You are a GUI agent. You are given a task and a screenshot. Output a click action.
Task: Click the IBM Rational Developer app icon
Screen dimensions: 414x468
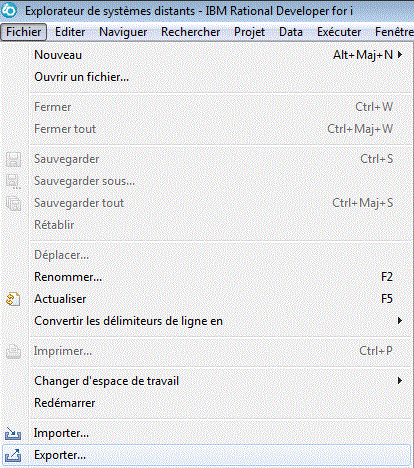(9, 10)
